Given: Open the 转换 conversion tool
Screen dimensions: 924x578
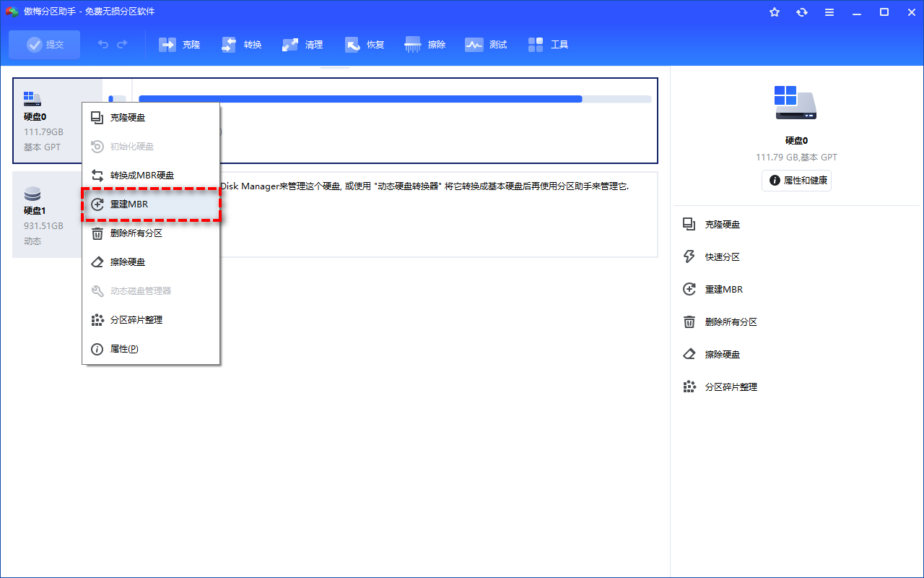Looking at the screenshot, I should (241, 44).
